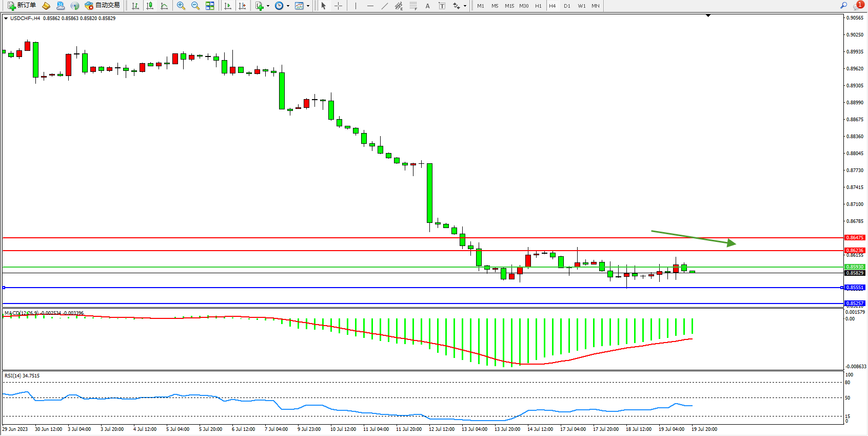Zoom out of the chart
The width and height of the screenshot is (868, 436).
tap(195, 6)
